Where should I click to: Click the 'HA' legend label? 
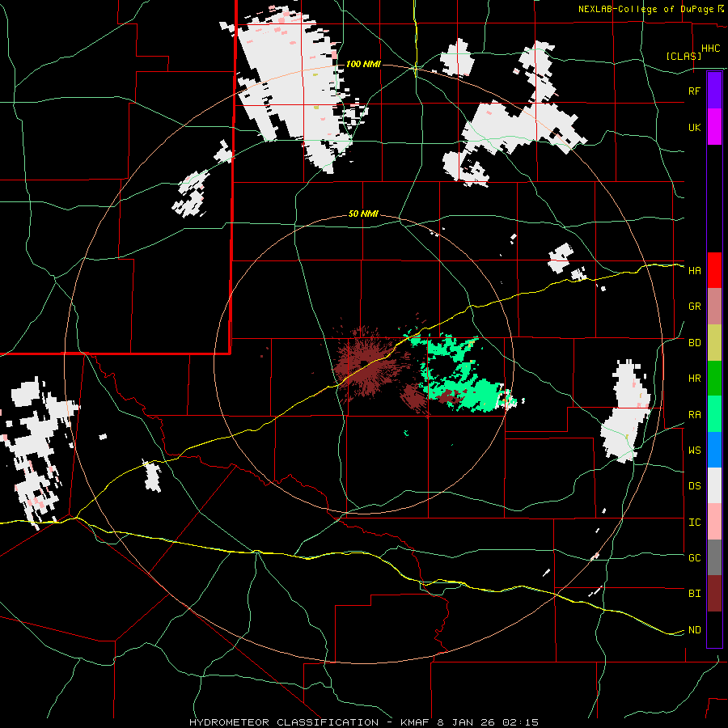click(x=695, y=271)
